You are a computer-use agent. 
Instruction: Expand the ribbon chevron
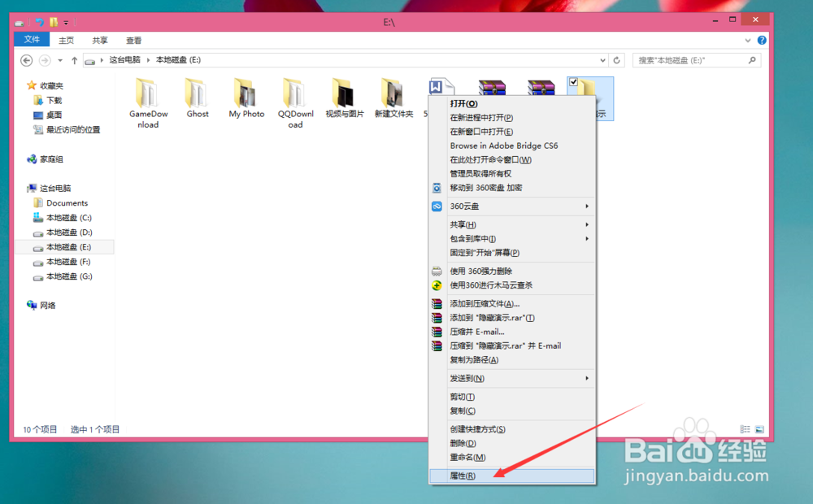click(748, 40)
